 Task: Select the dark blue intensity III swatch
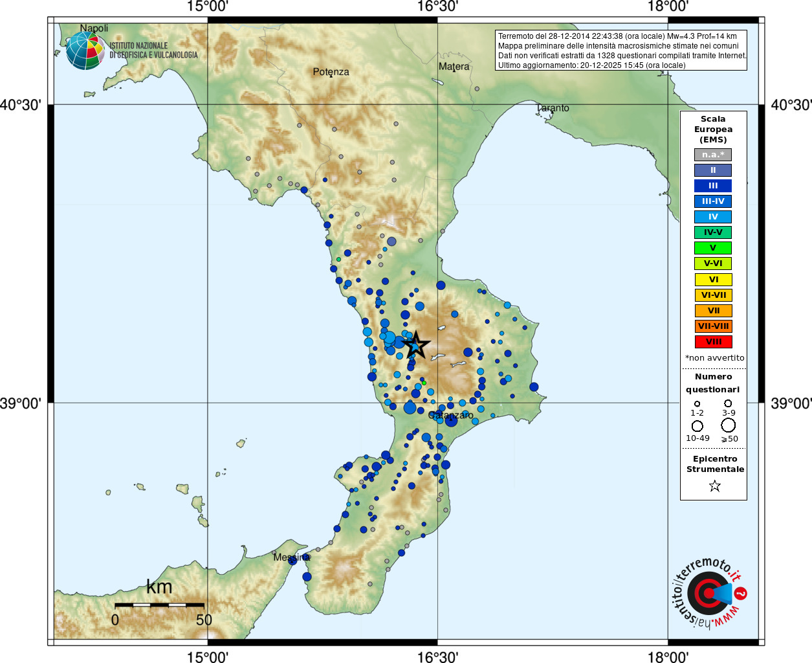coord(713,186)
